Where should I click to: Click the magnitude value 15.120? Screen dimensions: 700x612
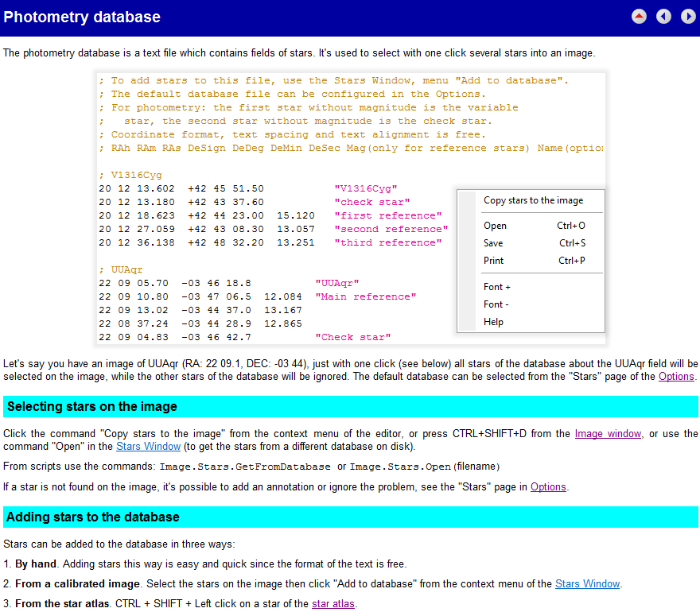click(x=296, y=215)
